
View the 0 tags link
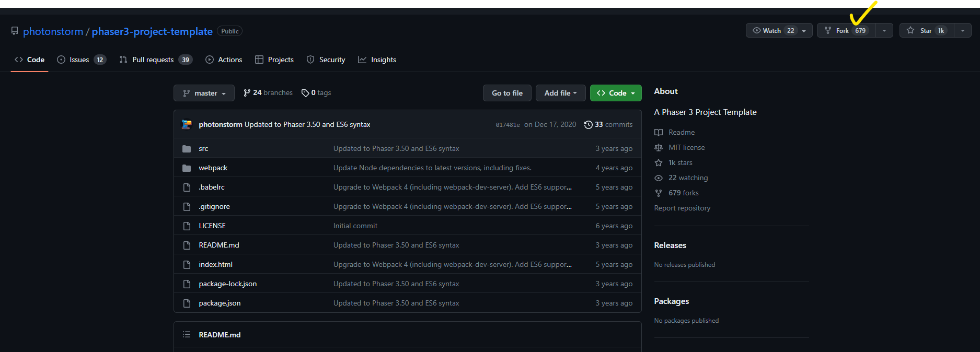click(x=316, y=93)
